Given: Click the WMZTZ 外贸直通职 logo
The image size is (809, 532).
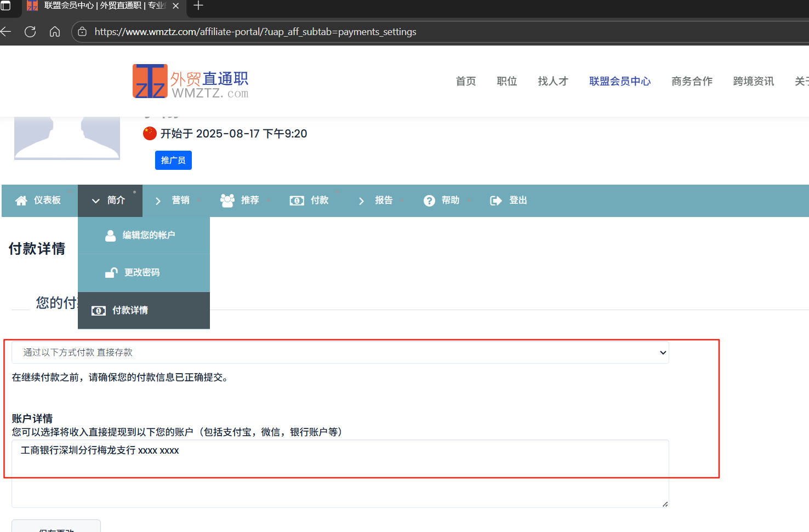Looking at the screenshot, I should coord(190,81).
